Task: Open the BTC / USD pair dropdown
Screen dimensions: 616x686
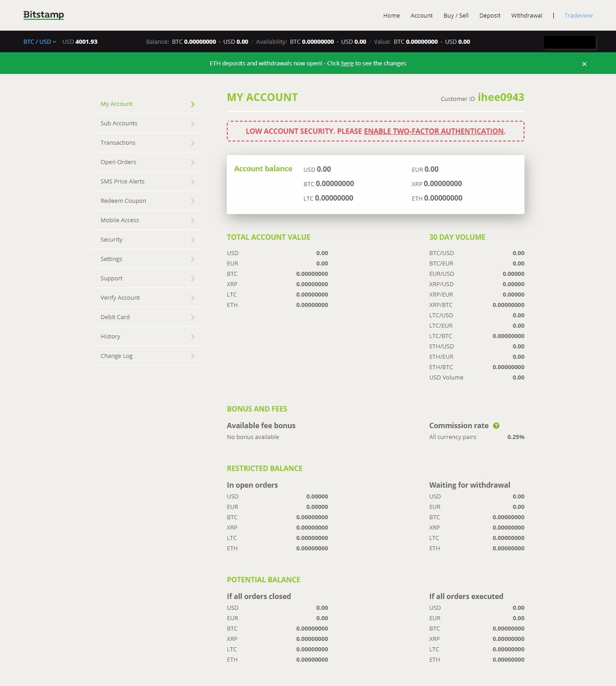Action: (40, 41)
